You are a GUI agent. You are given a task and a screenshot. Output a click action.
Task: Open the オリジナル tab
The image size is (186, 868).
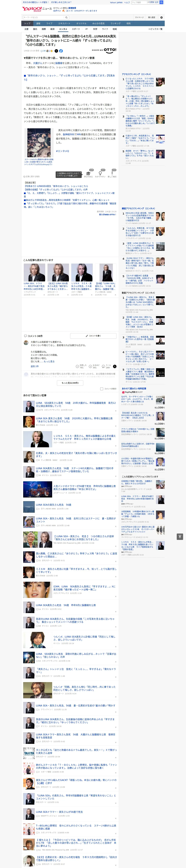tap(81, 24)
